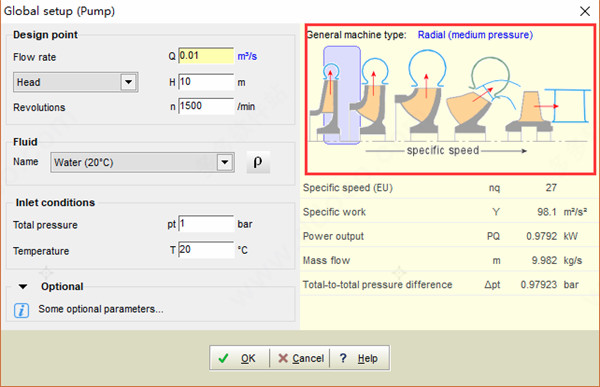600x387 pixels.
Task: Click the density rho fluid properties button
Action: pos(258,162)
